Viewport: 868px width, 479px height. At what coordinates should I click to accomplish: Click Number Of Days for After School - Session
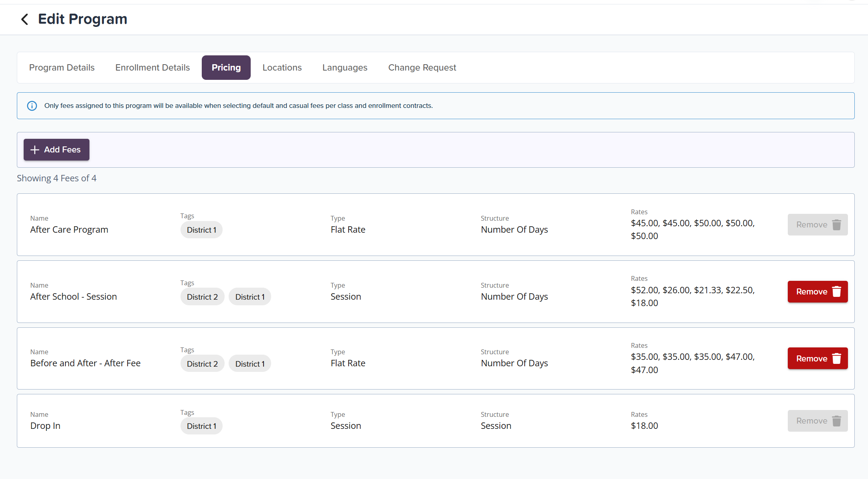click(x=514, y=296)
